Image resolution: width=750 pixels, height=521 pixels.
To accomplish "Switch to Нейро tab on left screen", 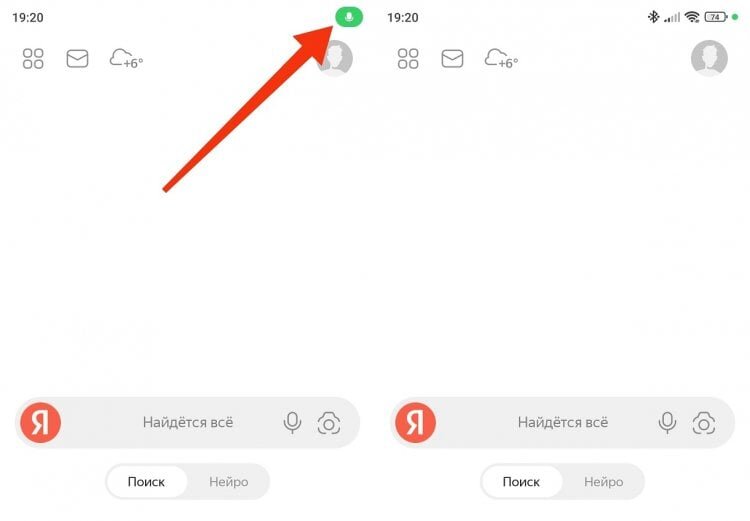I will (229, 481).
